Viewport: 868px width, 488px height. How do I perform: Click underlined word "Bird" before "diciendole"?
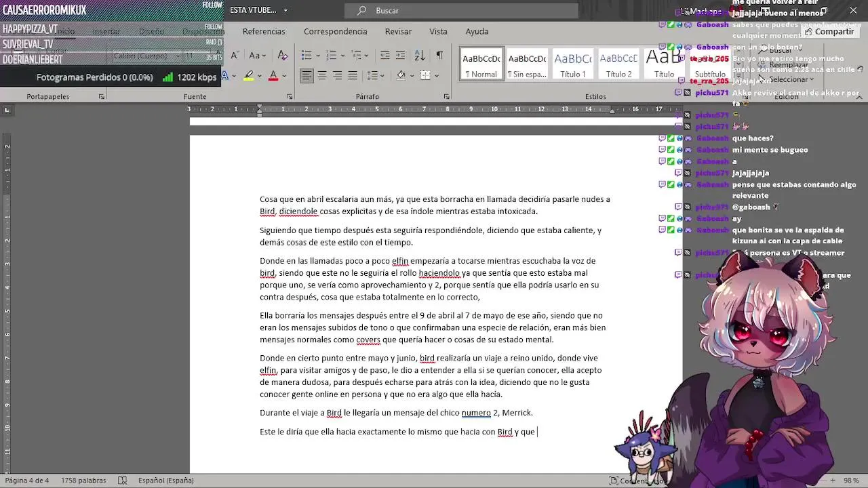tap(267, 211)
